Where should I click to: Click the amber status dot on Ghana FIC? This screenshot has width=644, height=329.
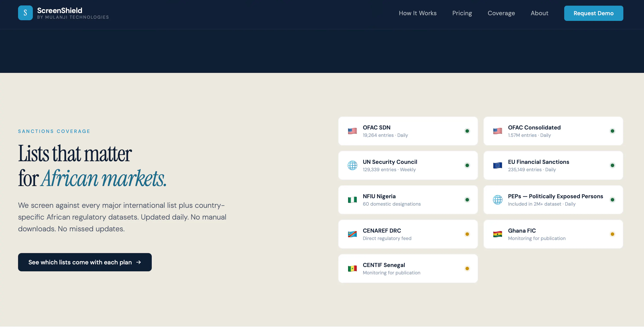[612, 234]
